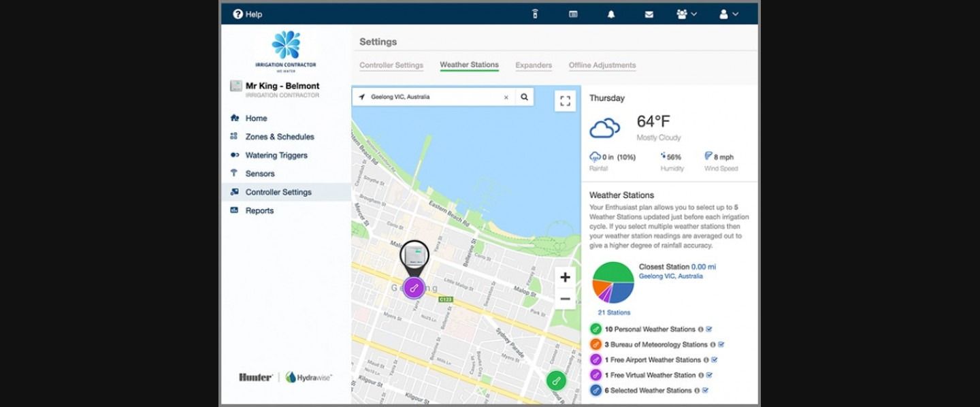The image size is (980, 407).
Task: Zoom in on the map
Action: point(565,277)
